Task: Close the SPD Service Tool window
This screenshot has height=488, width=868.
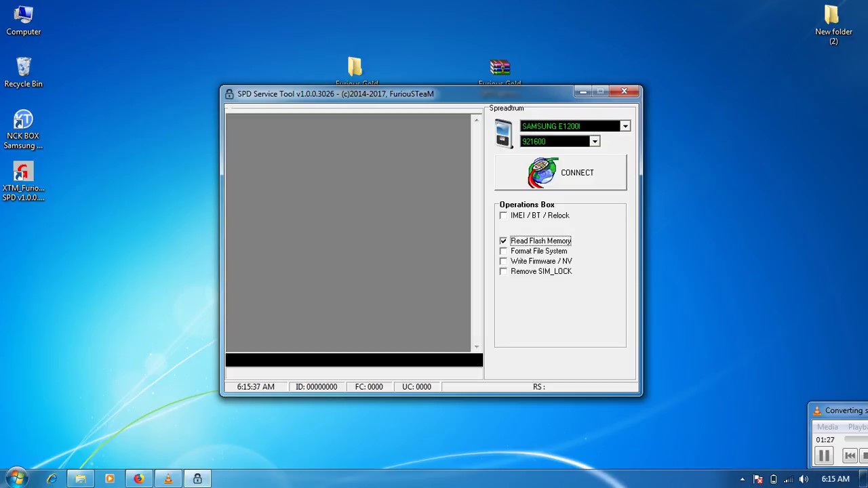Action: (x=625, y=91)
